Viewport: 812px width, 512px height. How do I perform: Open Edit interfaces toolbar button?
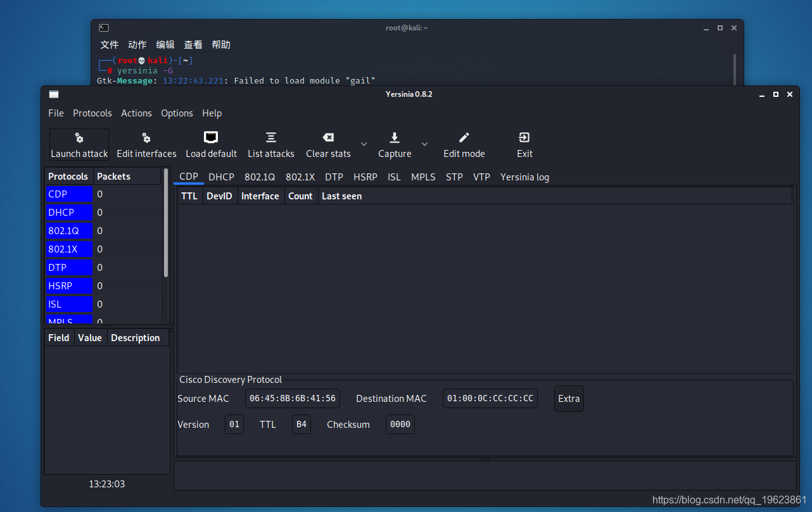pyautogui.click(x=146, y=145)
